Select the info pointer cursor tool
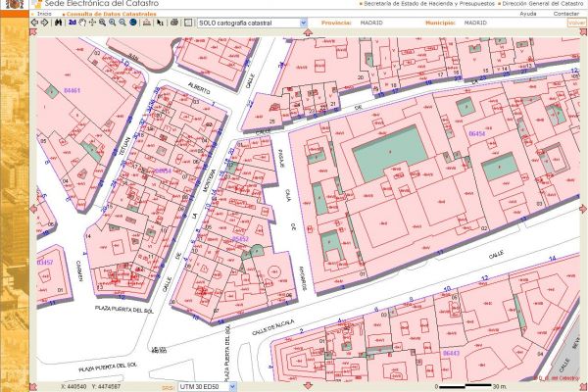 160,23
